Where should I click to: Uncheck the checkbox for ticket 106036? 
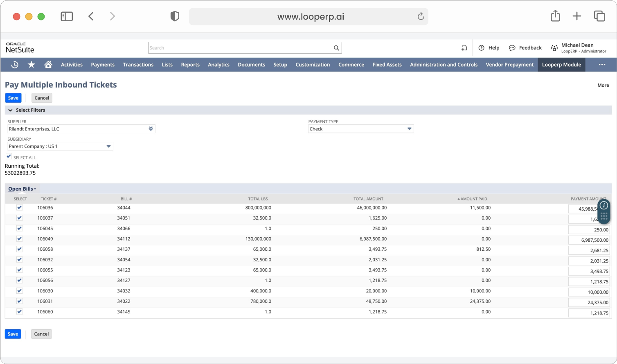pos(19,207)
